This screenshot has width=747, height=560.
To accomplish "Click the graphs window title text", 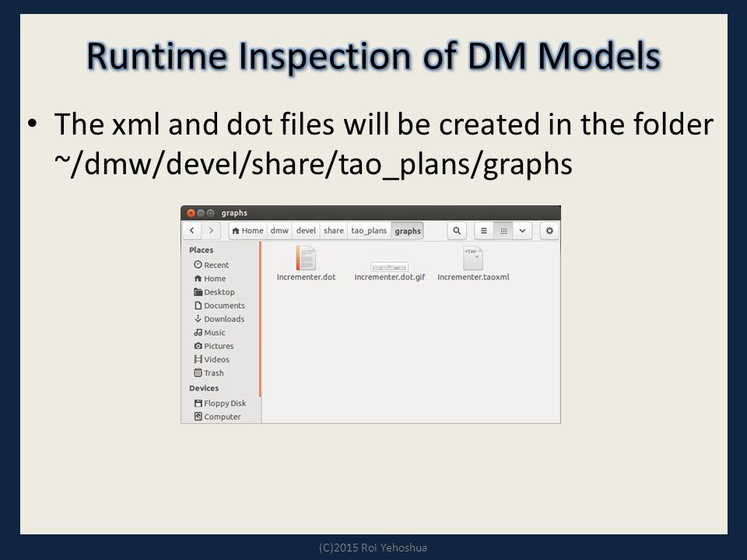I will coord(234,213).
